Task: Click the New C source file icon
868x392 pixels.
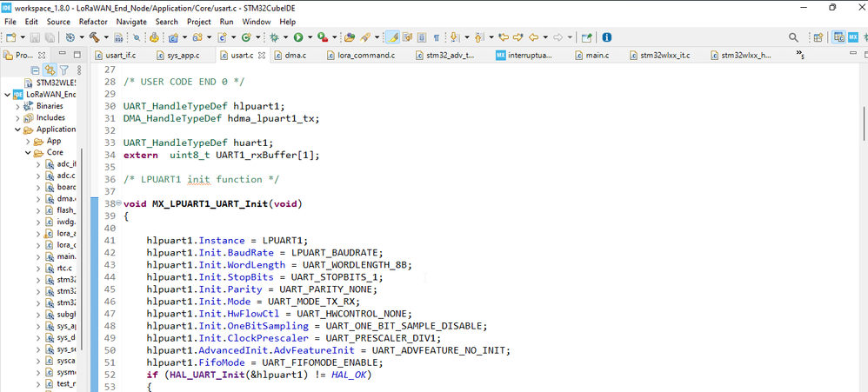Action: [223, 37]
